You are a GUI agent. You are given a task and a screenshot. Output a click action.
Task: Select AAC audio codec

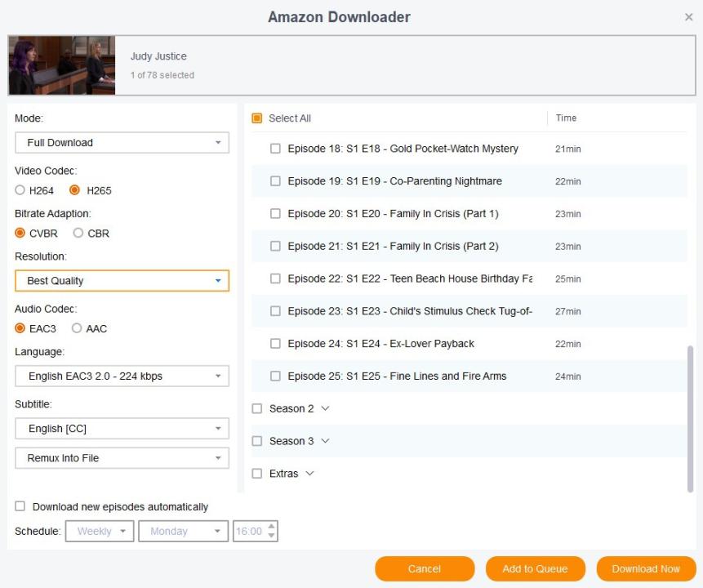pos(77,329)
